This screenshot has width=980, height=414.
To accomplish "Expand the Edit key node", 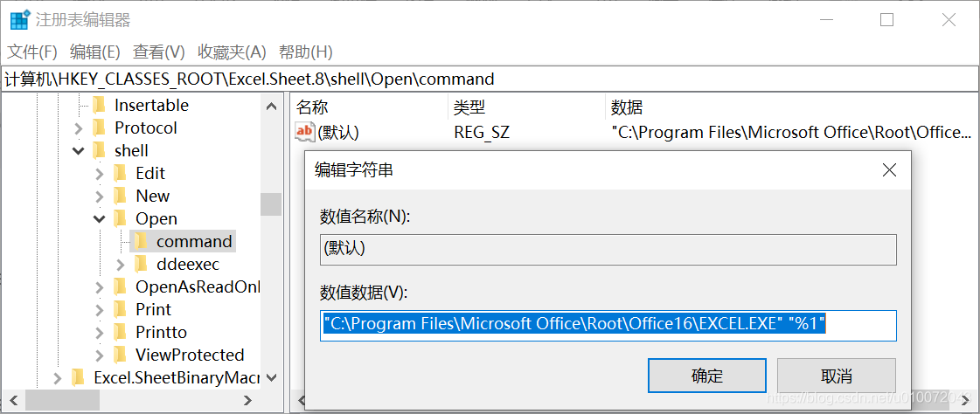I will point(100,174).
